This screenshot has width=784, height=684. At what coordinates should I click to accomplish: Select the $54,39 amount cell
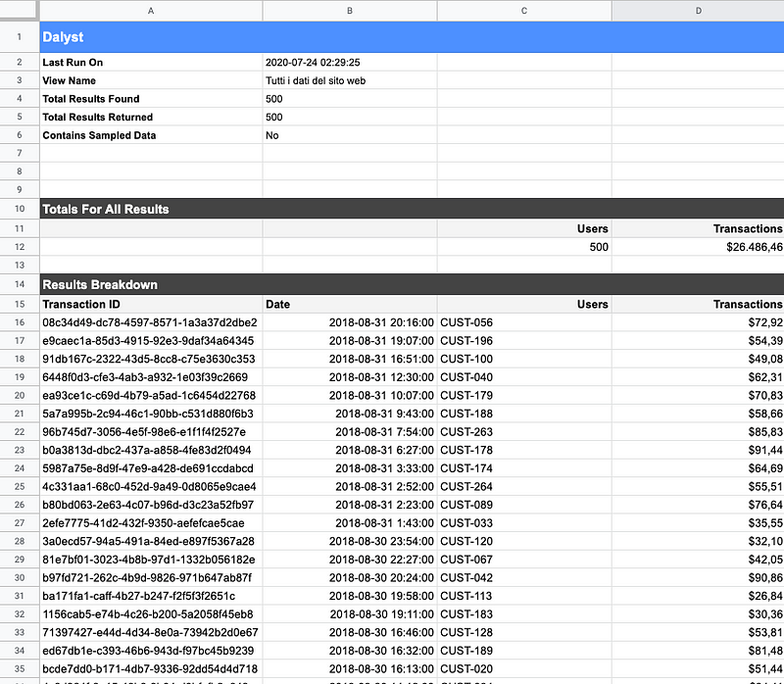(698, 340)
